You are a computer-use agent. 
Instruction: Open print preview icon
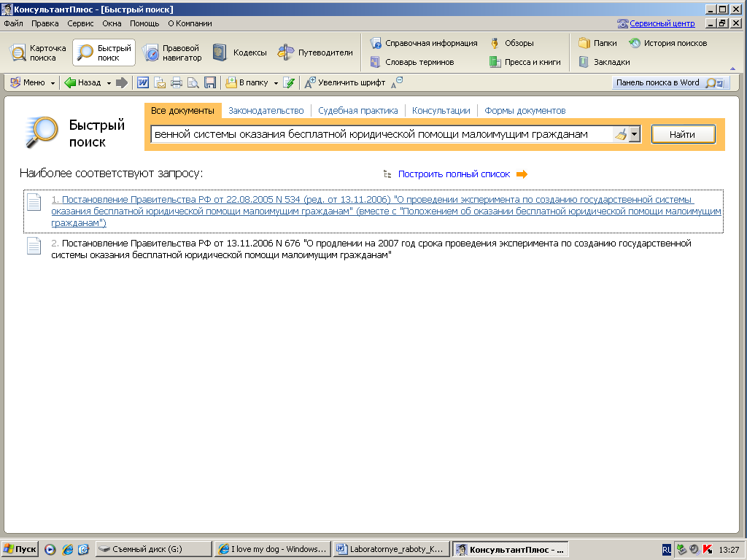(193, 82)
